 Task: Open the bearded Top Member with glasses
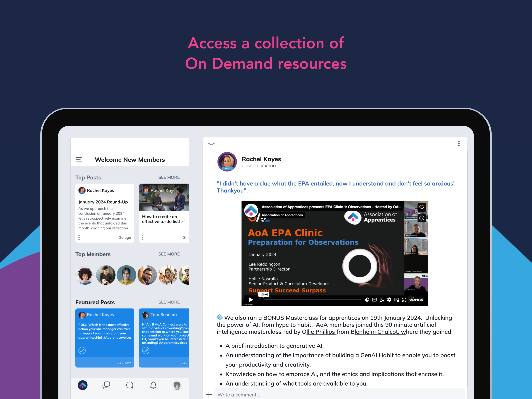(x=147, y=275)
